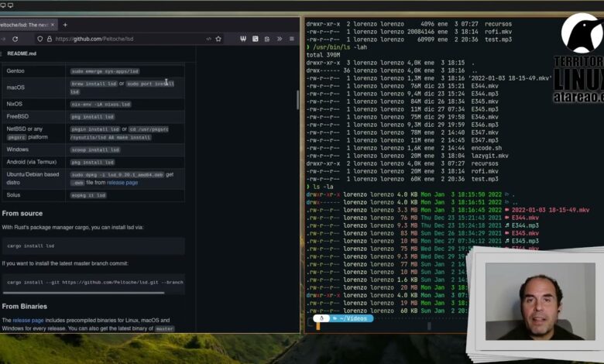Open the README.md file header
Viewport: 604px width, 364px height.
pyautogui.click(x=22, y=53)
